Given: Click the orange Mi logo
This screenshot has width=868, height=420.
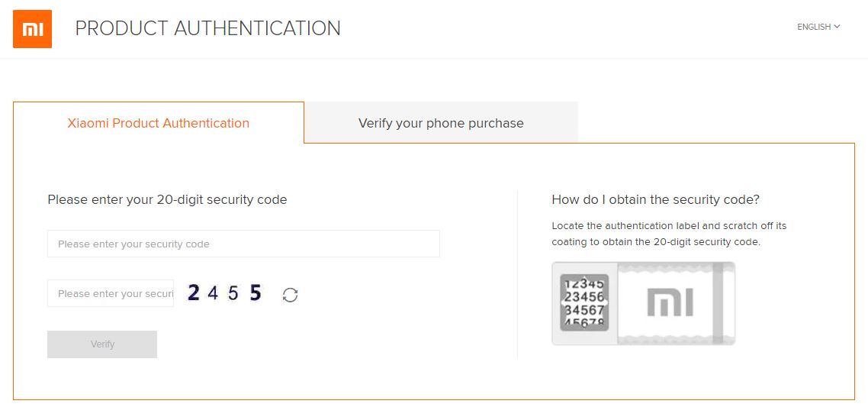Looking at the screenshot, I should (32, 29).
